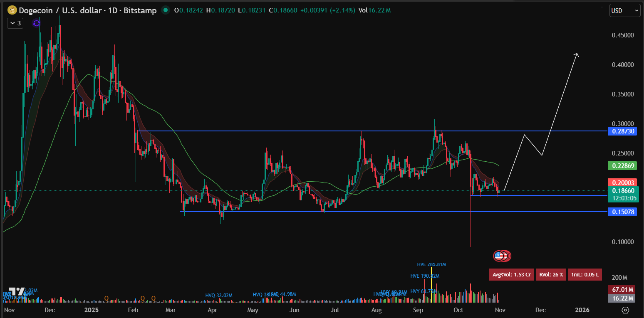Screen dimensions: 644x318
Task: Click the AvgVol 1.53 Cr box
Action: click(x=511, y=275)
